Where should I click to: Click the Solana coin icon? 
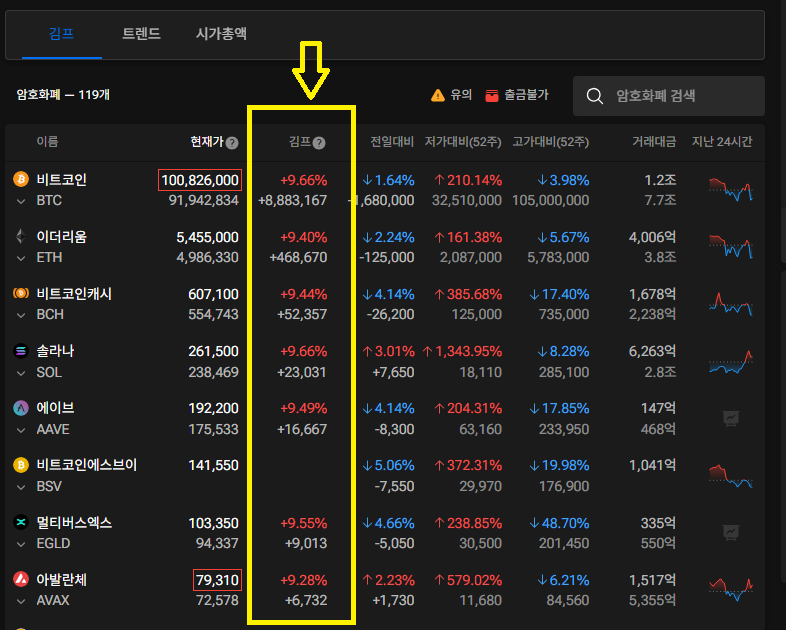tap(21, 351)
